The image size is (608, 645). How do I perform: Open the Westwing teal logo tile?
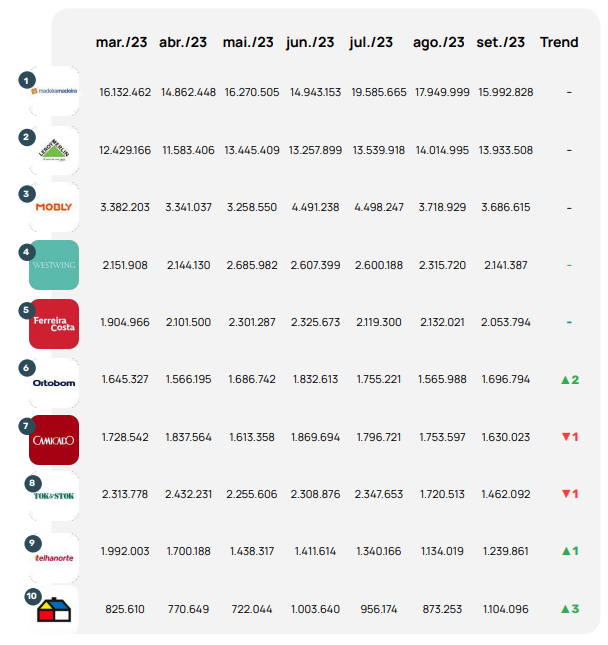pyautogui.click(x=53, y=265)
